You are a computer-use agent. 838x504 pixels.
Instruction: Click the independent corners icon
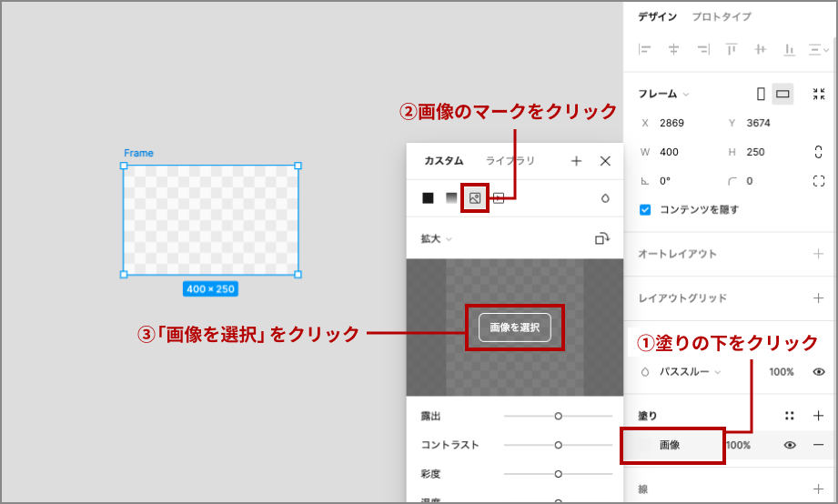click(x=818, y=181)
